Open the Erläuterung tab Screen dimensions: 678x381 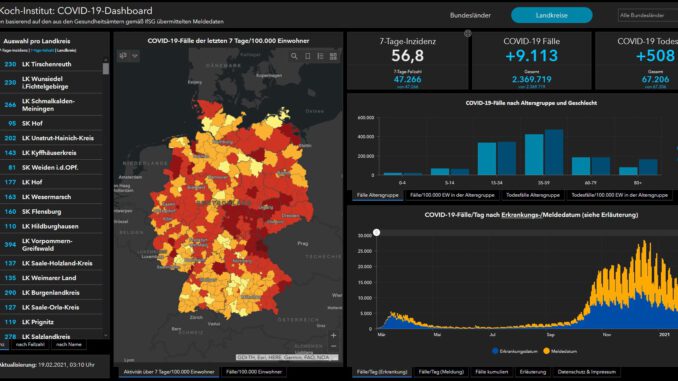(x=533, y=372)
